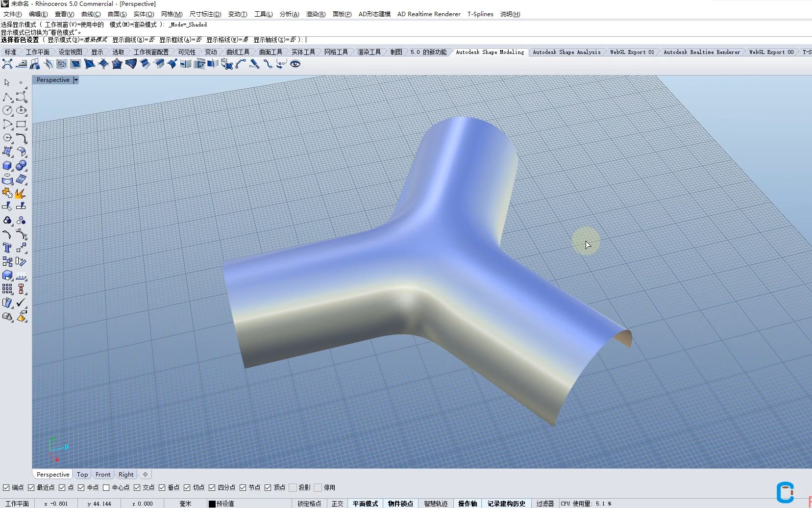812x508 pixels.
Task: Toggle 智慧轨迹 in status bar
Action: click(x=436, y=504)
